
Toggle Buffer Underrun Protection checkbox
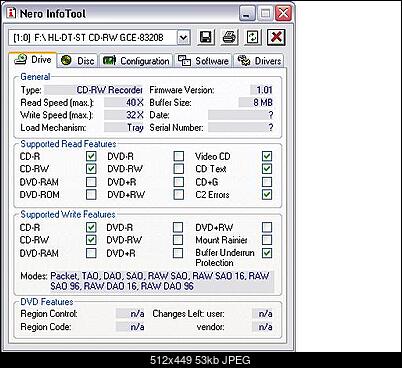267,253
